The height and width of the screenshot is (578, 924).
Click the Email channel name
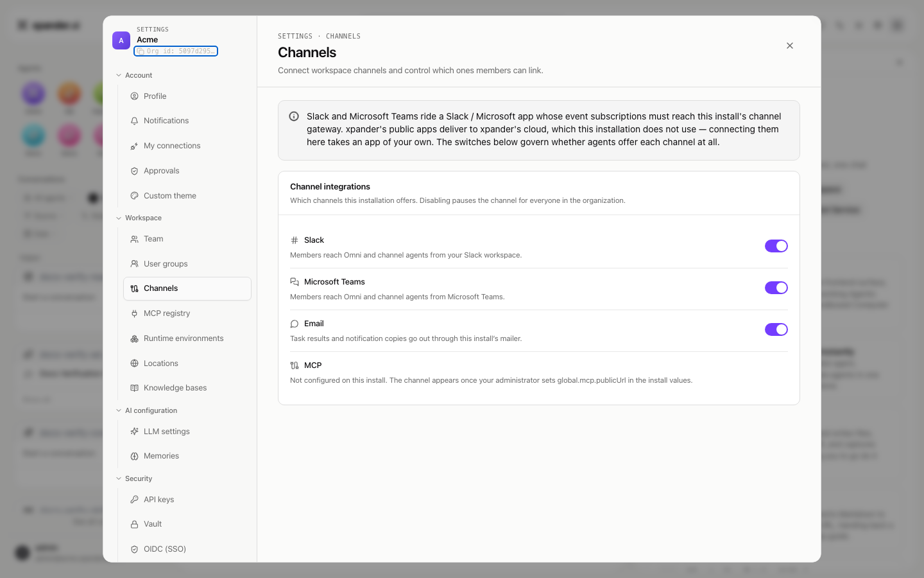[x=314, y=324]
